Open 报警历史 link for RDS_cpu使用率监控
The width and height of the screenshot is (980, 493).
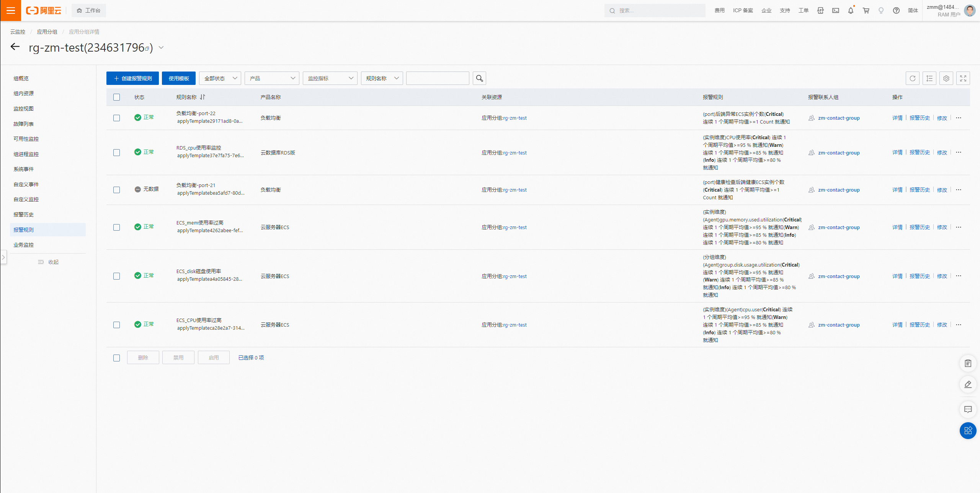point(920,152)
